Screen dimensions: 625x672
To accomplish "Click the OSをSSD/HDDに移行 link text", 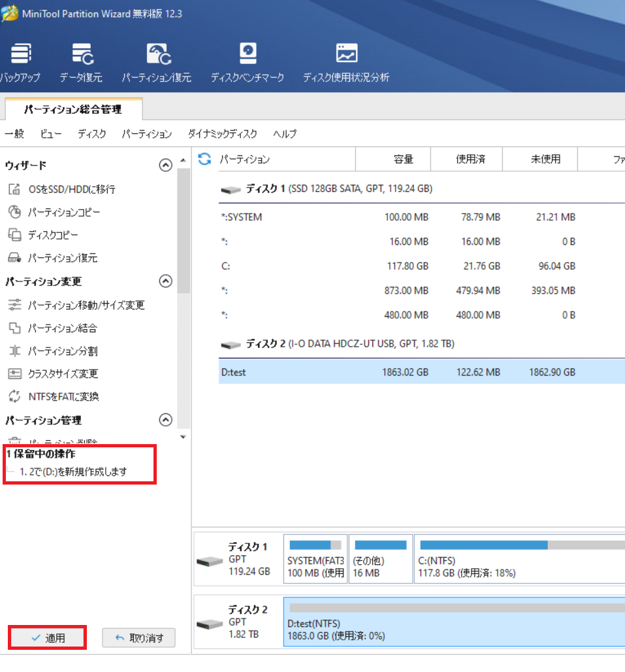I will (x=72, y=189).
